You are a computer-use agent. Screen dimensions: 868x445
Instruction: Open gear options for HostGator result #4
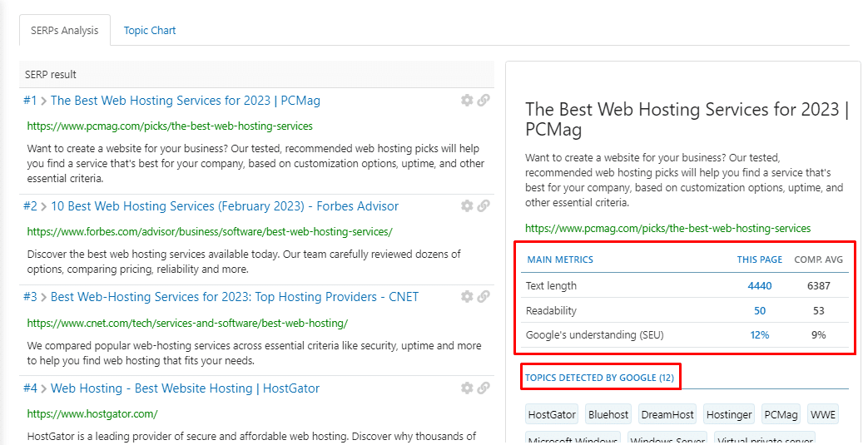click(467, 388)
